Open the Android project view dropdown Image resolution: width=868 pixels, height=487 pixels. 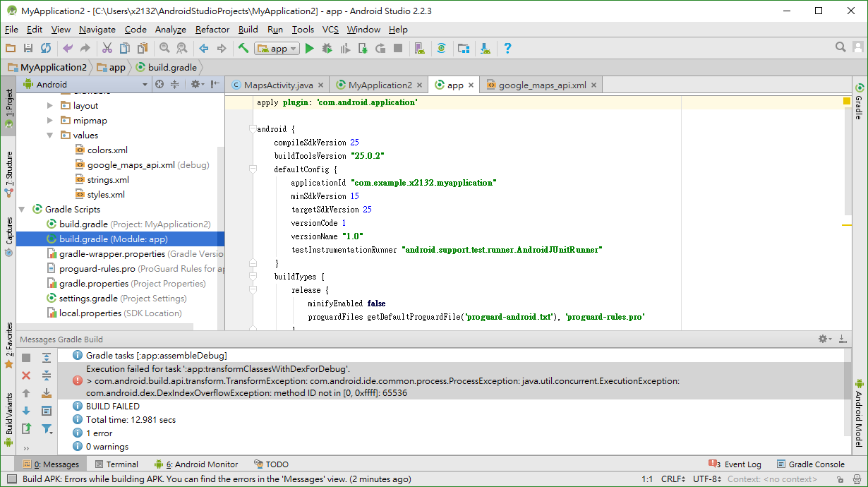coord(86,84)
